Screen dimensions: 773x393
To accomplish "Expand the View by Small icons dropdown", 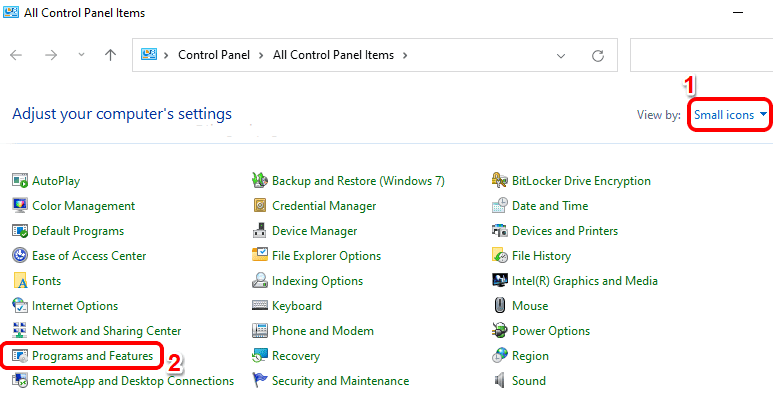I will [730, 115].
